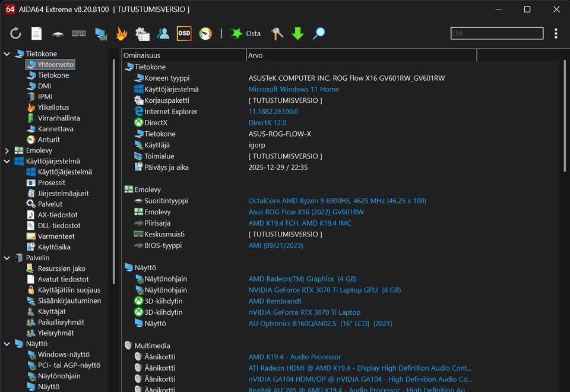This screenshot has height=392, width=570.
Task: Launch the flame stability test icon
Action: (121, 34)
